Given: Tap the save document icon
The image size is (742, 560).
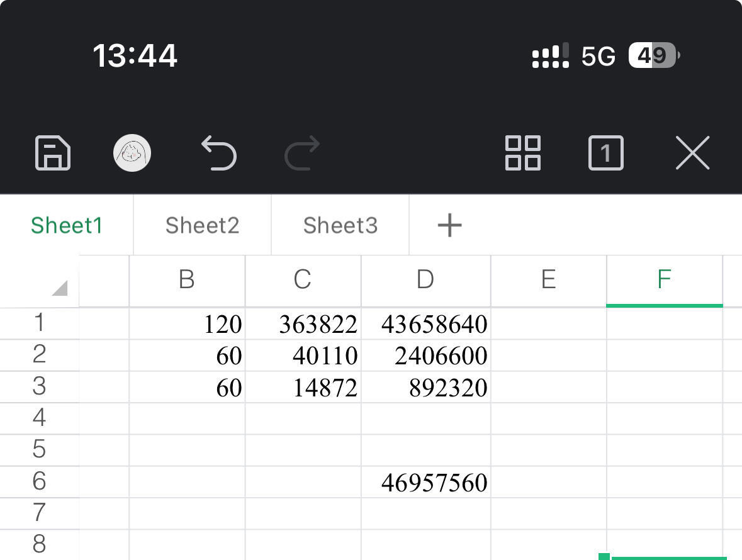Looking at the screenshot, I should (53, 153).
